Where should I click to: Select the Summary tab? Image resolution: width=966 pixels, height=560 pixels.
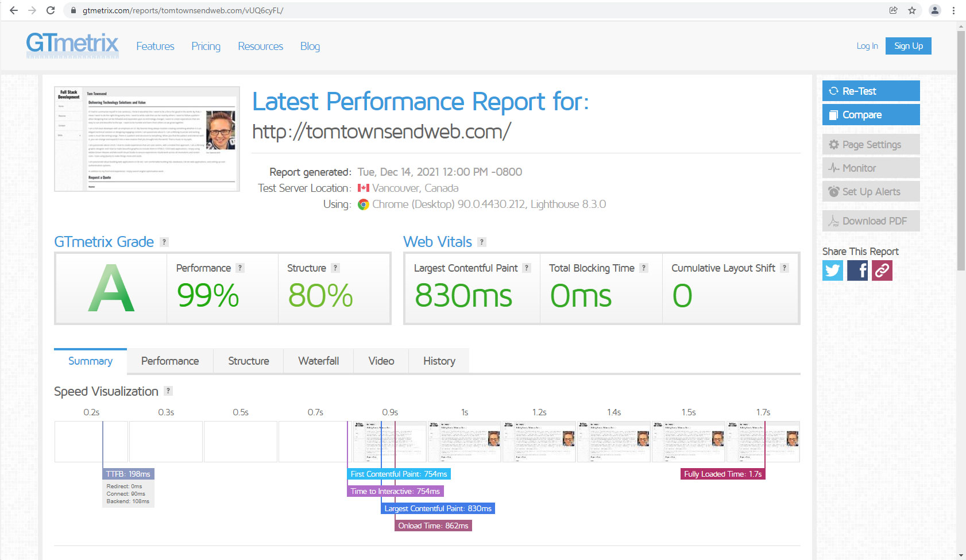click(90, 361)
